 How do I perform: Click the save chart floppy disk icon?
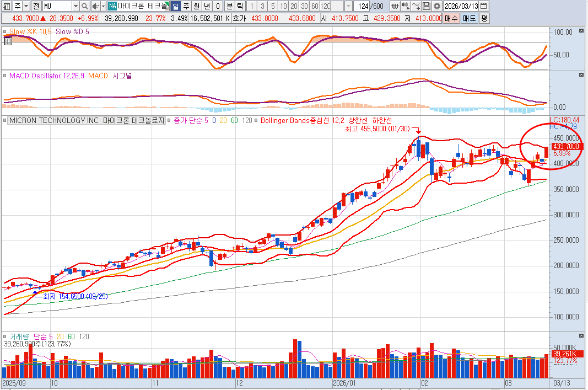(427, 6)
